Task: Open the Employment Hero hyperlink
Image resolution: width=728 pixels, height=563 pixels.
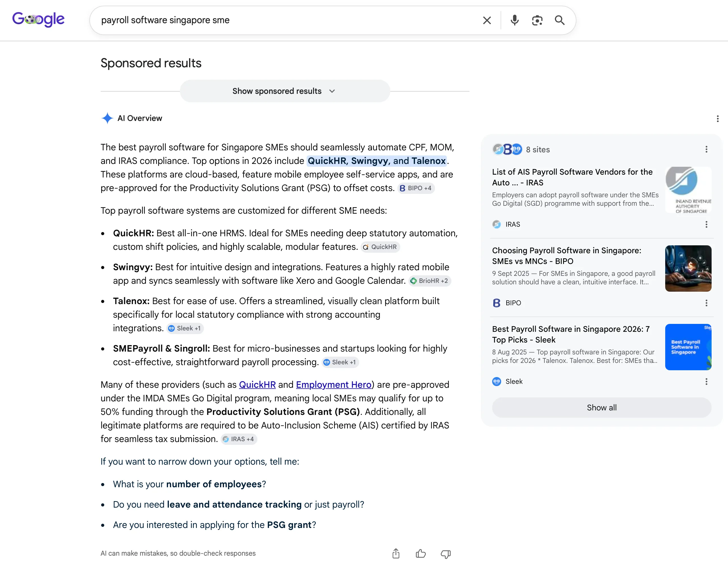Action: coord(333,385)
